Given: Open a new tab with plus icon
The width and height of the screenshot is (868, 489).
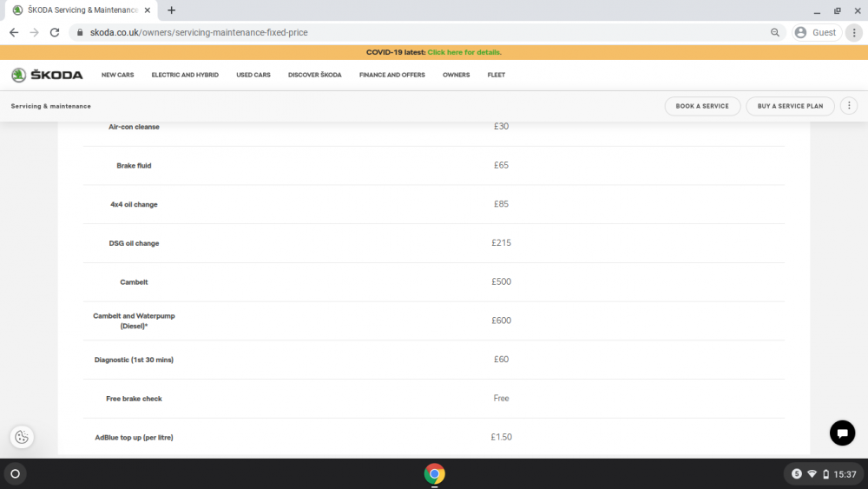Looking at the screenshot, I should (x=172, y=10).
